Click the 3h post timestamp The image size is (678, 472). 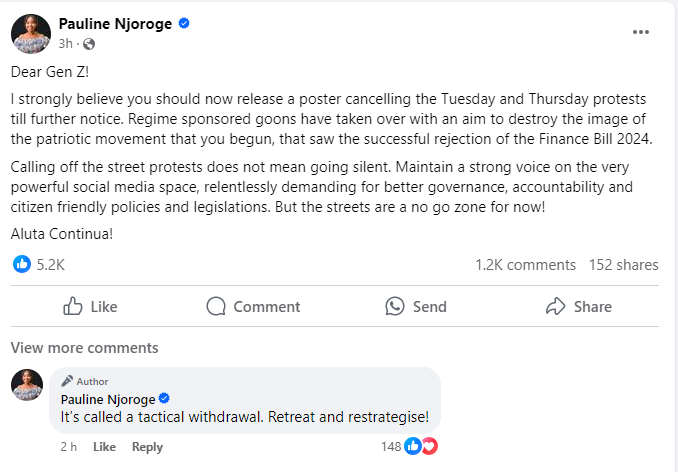coord(66,44)
